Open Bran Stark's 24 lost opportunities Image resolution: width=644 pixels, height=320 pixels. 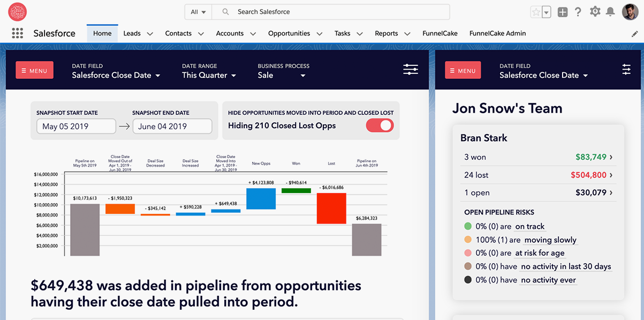[539, 175]
